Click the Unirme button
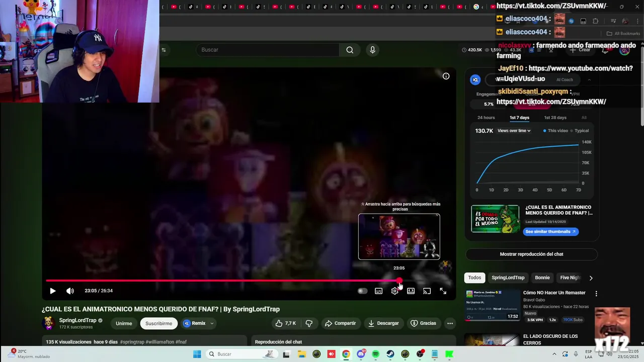The width and height of the screenshot is (644, 362). [124, 323]
